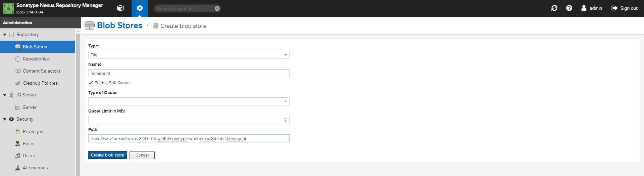644x176 pixels.
Task: Click the Content Selectors icon
Action: click(18, 71)
